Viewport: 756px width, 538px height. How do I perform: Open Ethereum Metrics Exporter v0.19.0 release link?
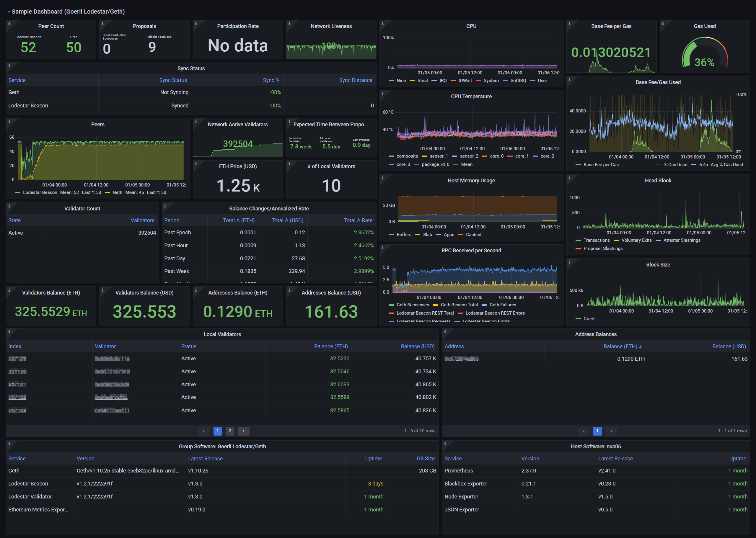coord(197,510)
